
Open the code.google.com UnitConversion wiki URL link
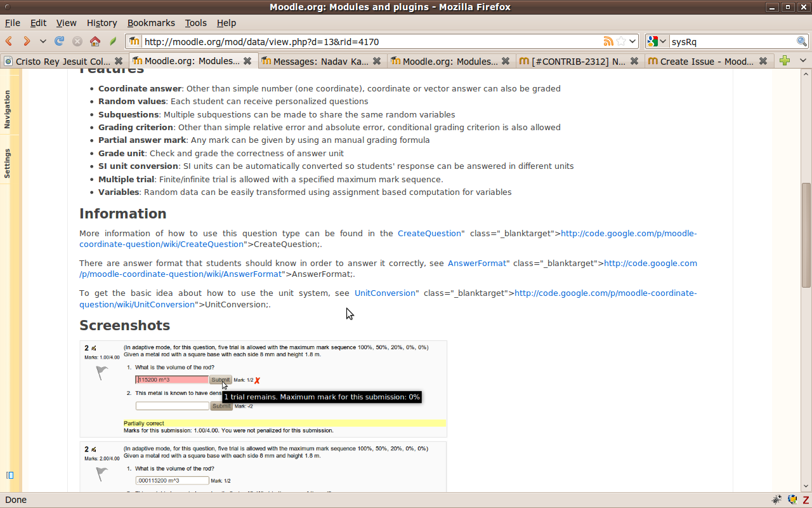point(388,298)
